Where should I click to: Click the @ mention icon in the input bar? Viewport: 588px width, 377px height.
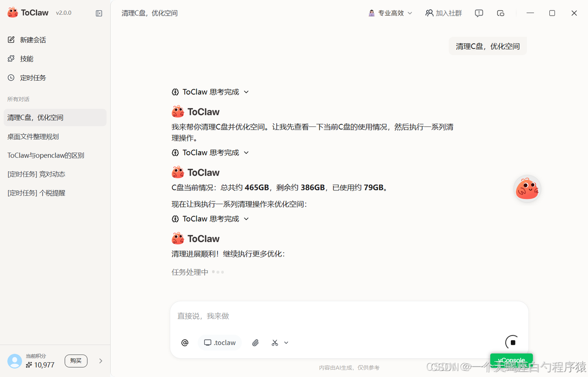coord(185,343)
